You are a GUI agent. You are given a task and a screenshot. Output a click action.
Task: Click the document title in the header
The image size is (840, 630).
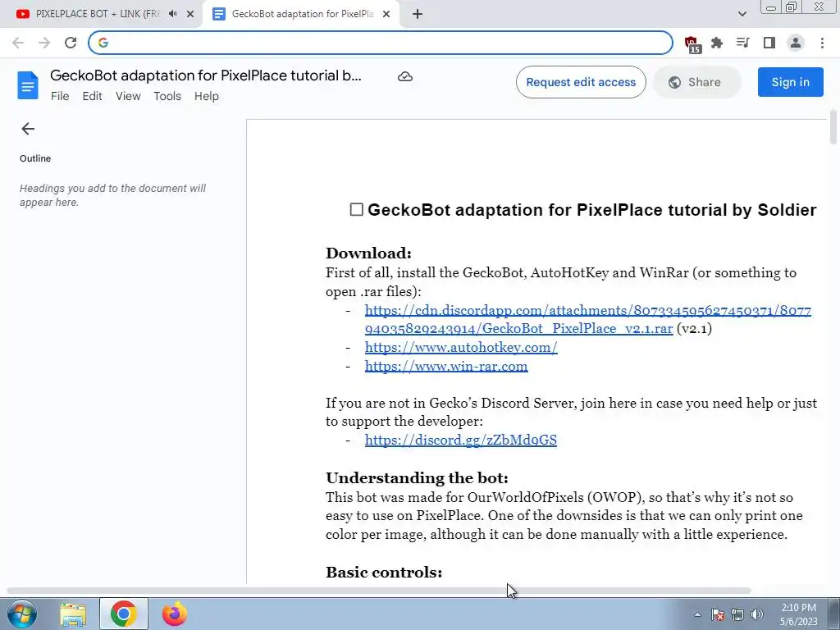pos(206,75)
